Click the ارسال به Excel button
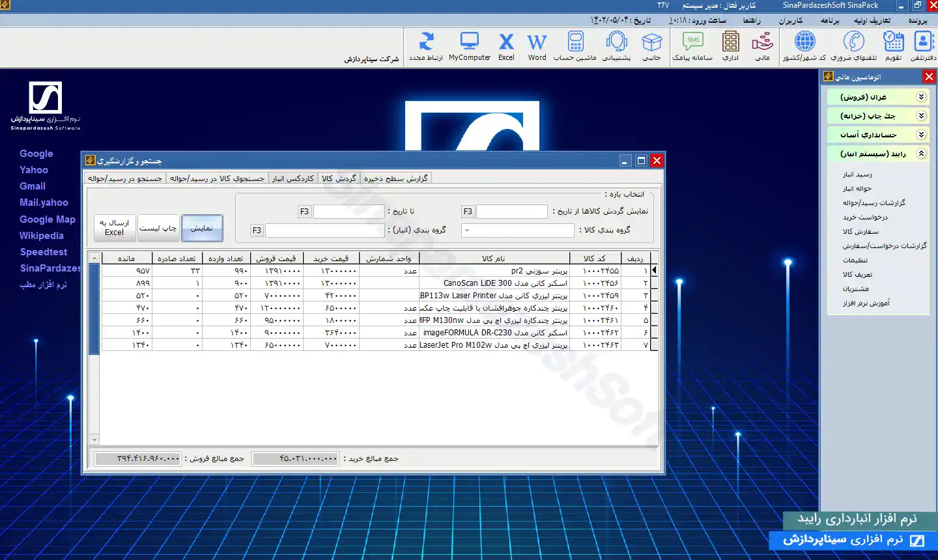 (x=115, y=228)
